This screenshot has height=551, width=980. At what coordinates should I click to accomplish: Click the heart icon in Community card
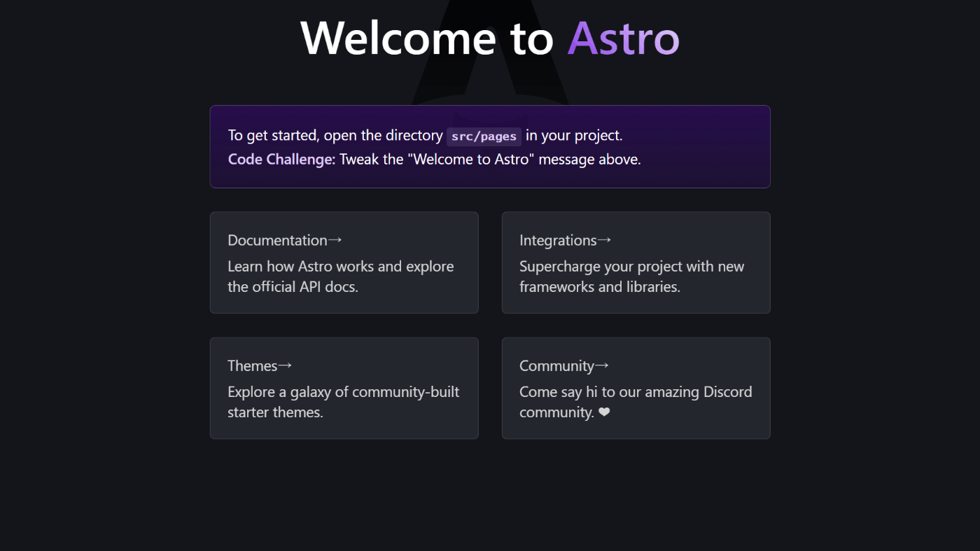coord(604,412)
